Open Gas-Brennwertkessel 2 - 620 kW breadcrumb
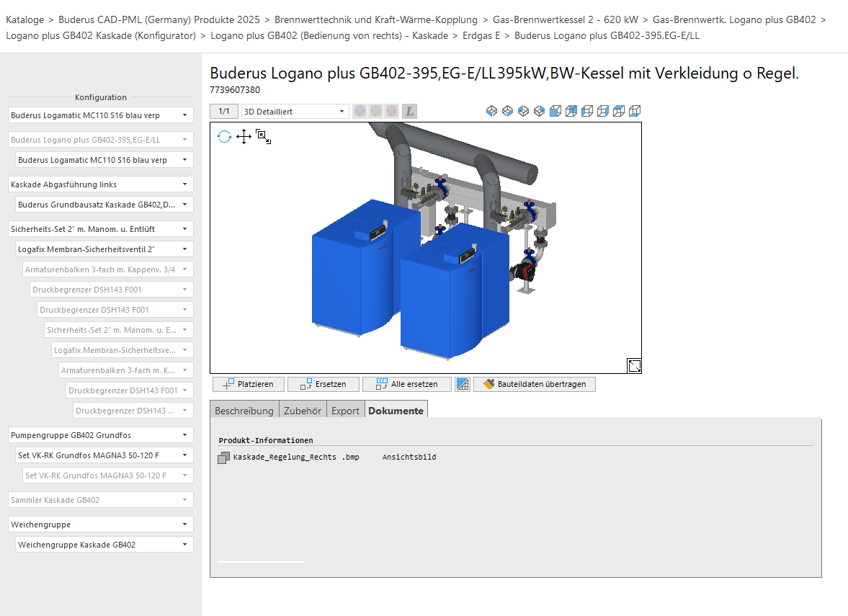 click(566, 20)
